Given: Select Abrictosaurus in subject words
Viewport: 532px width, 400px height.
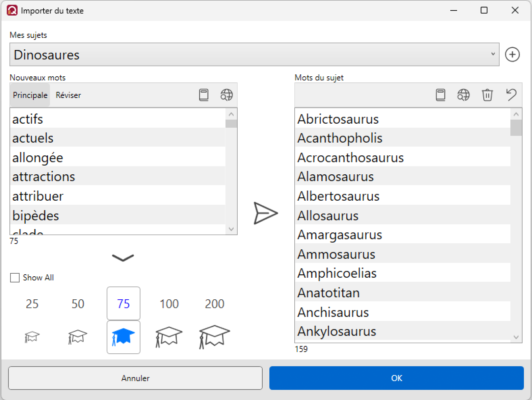Looking at the screenshot, I should point(402,119).
